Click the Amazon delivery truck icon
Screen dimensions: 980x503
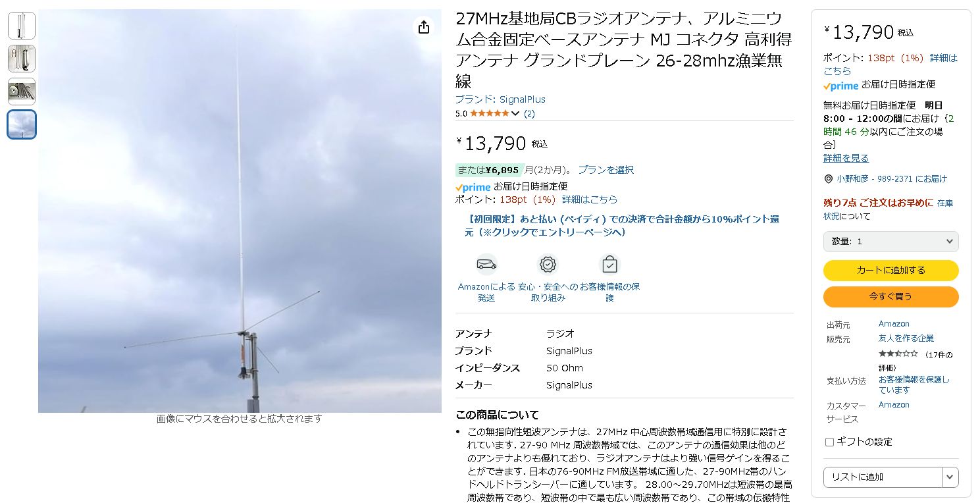pyautogui.click(x=486, y=265)
